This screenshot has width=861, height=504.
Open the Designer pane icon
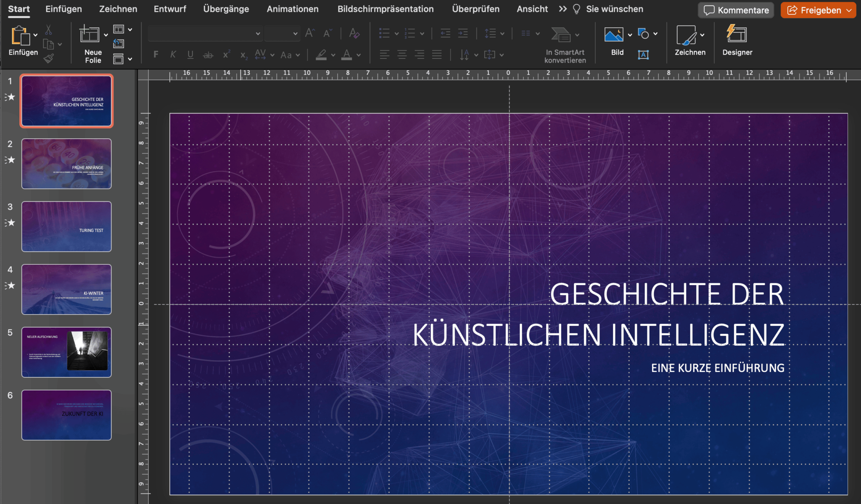(x=737, y=34)
